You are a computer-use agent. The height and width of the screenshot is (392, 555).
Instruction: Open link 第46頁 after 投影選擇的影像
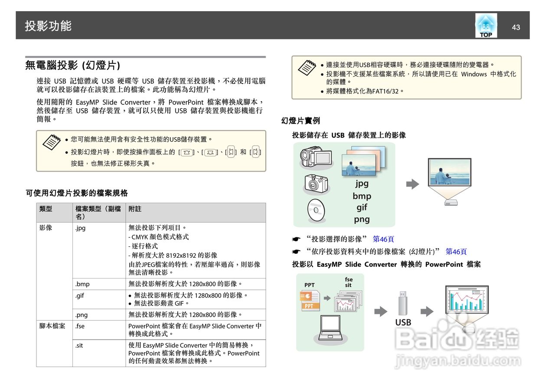click(383, 239)
